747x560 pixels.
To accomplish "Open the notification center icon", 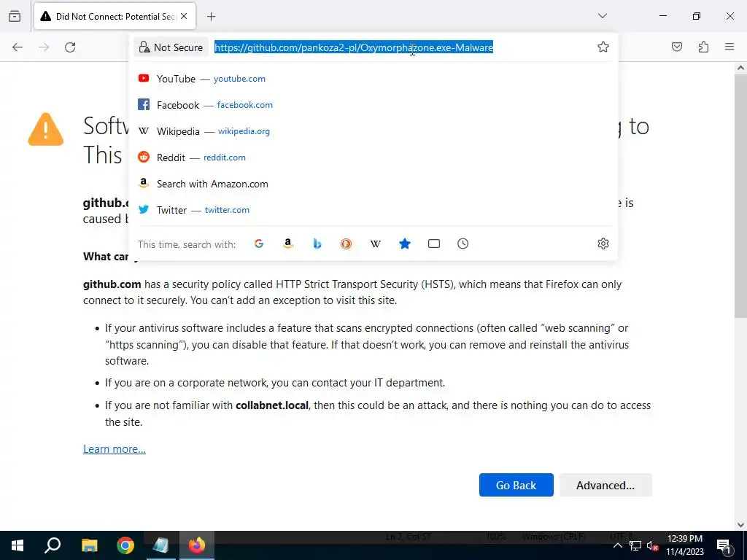I will pyautogui.click(x=724, y=545).
